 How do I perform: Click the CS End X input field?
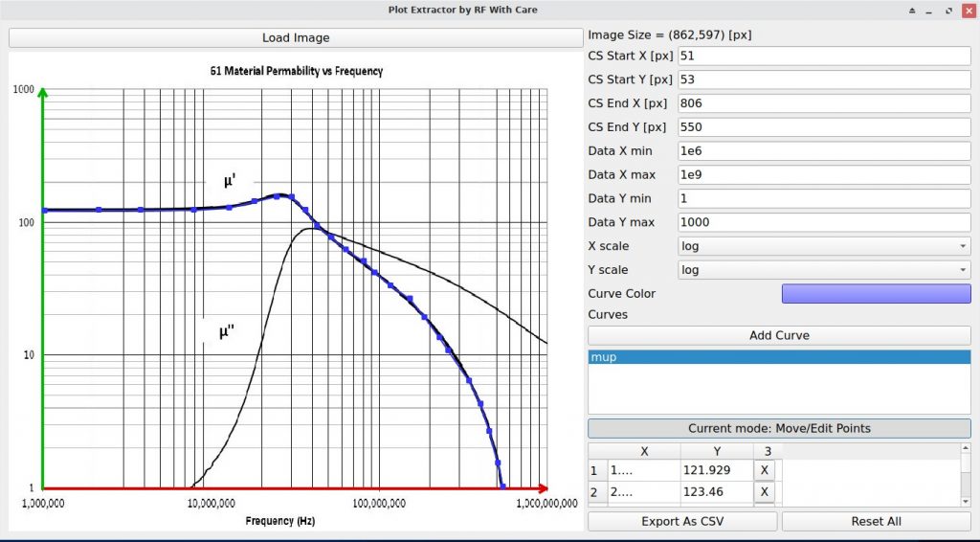[x=824, y=103]
